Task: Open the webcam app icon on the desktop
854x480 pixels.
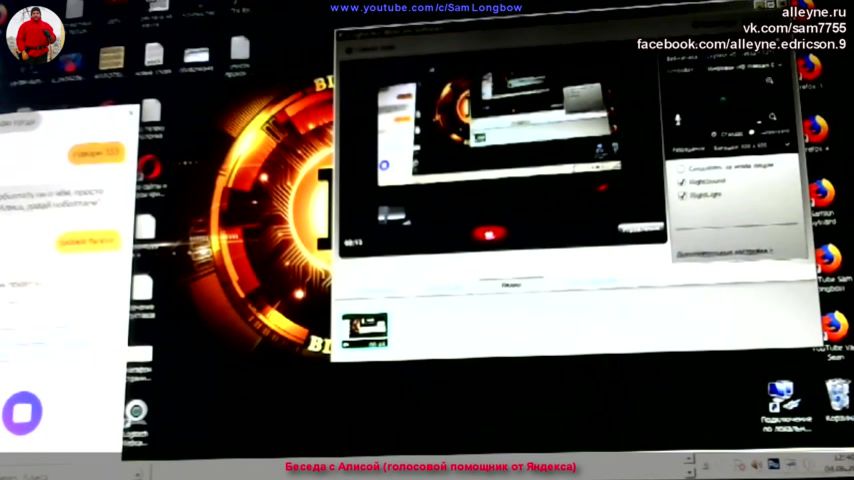Action: pos(137,412)
